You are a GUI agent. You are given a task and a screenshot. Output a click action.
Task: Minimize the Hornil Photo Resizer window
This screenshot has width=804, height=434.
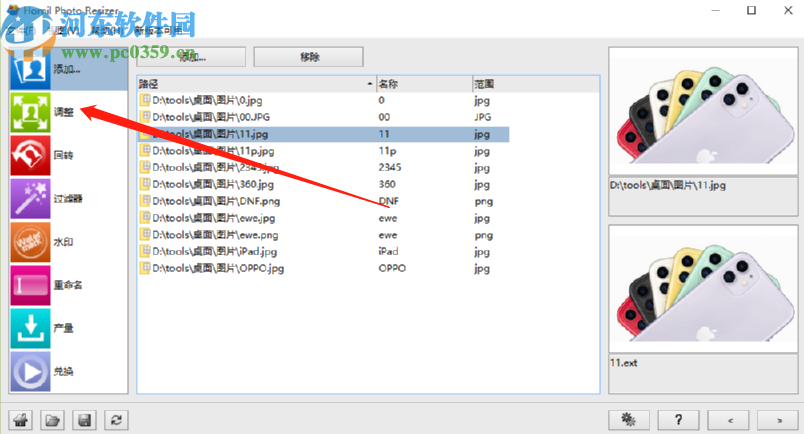[x=715, y=10]
